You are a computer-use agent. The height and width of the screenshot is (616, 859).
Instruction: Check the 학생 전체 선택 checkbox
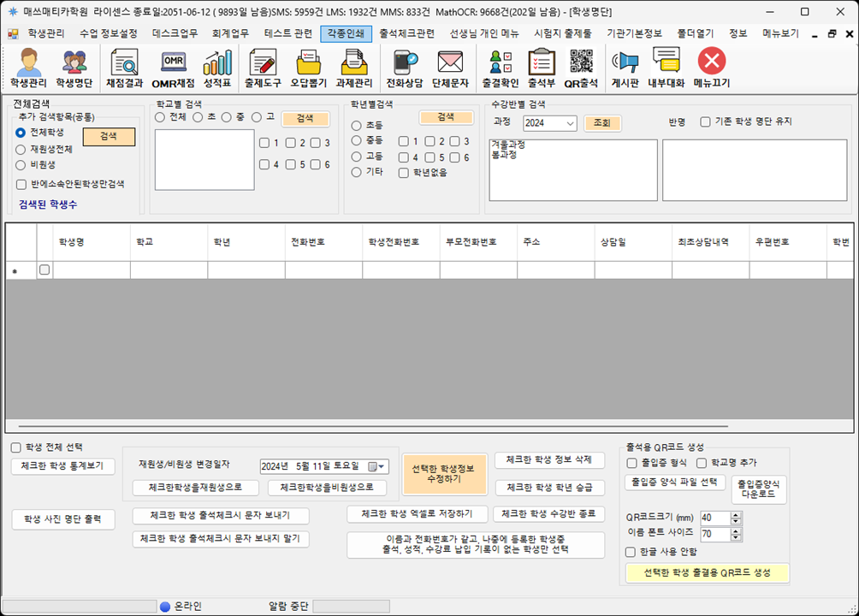tap(16, 447)
